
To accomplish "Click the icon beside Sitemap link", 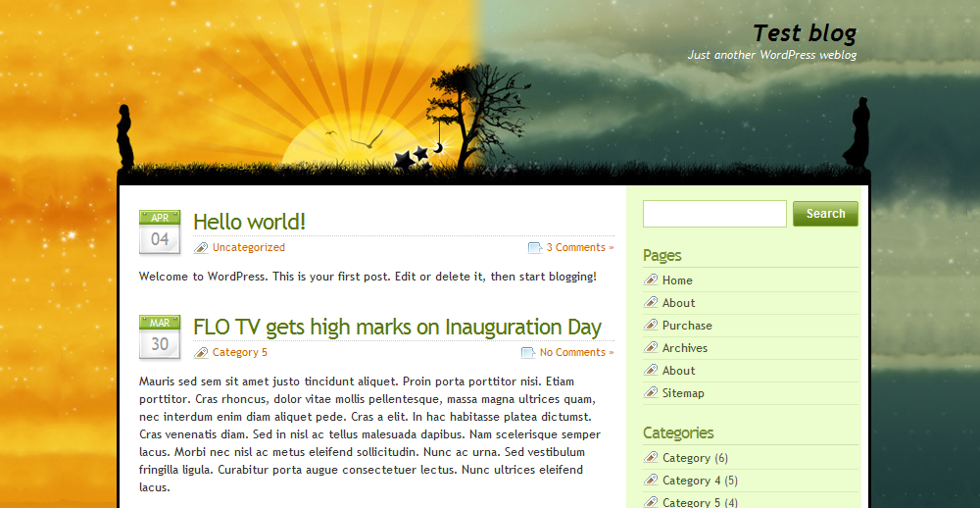I will [x=651, y=392].
